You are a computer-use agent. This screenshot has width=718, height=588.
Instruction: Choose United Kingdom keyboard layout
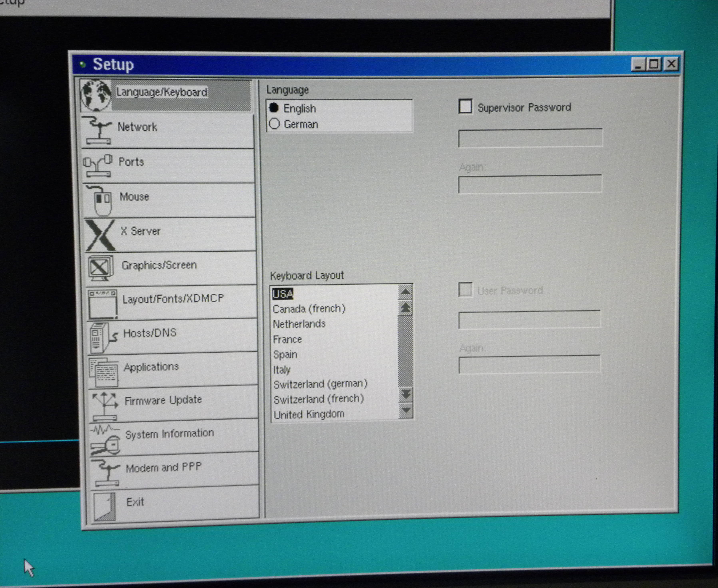[309, 414]
